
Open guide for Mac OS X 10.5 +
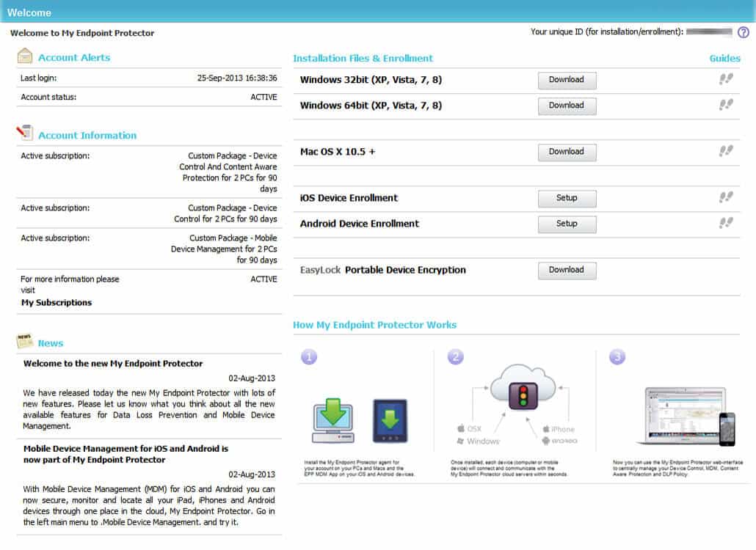[x=726, y=151]
